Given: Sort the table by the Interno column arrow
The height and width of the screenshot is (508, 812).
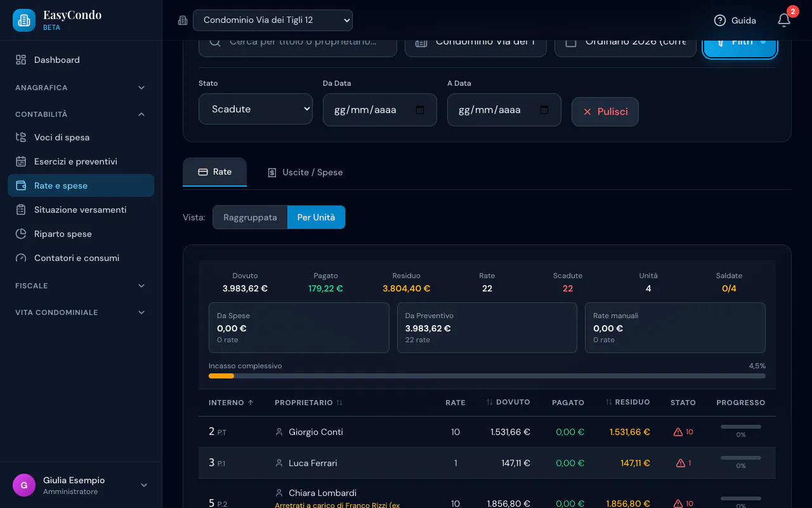Looking at the screenshot, I should [251, 403].
